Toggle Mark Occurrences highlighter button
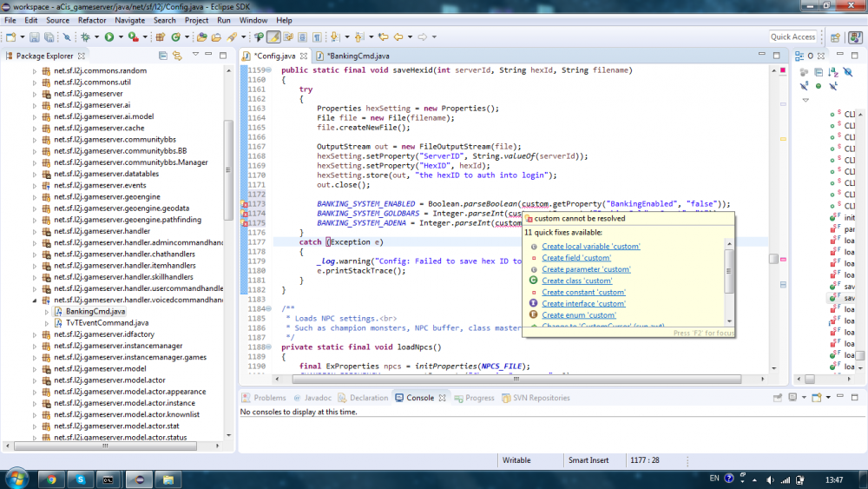 click(273, 37)
